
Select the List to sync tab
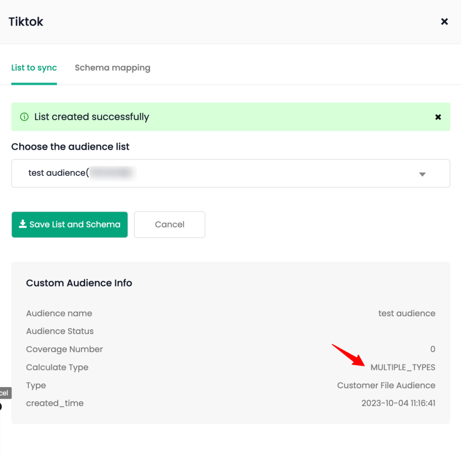point(34,68)
